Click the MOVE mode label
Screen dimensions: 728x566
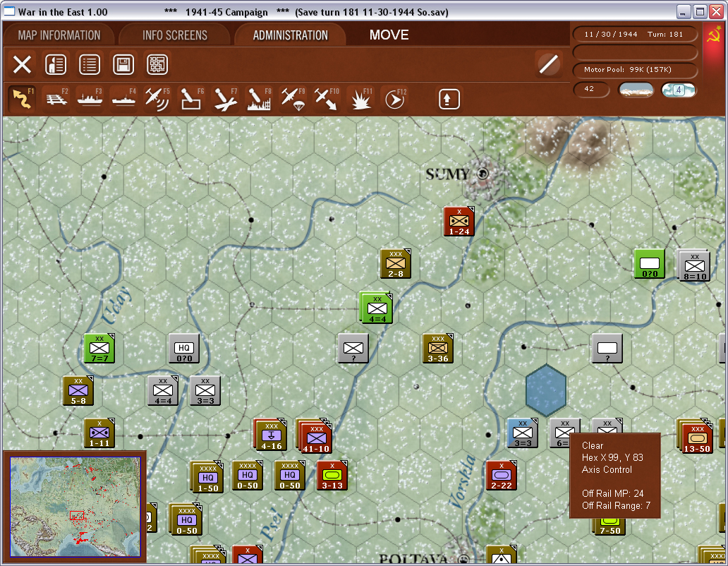[x=389, y=35]
